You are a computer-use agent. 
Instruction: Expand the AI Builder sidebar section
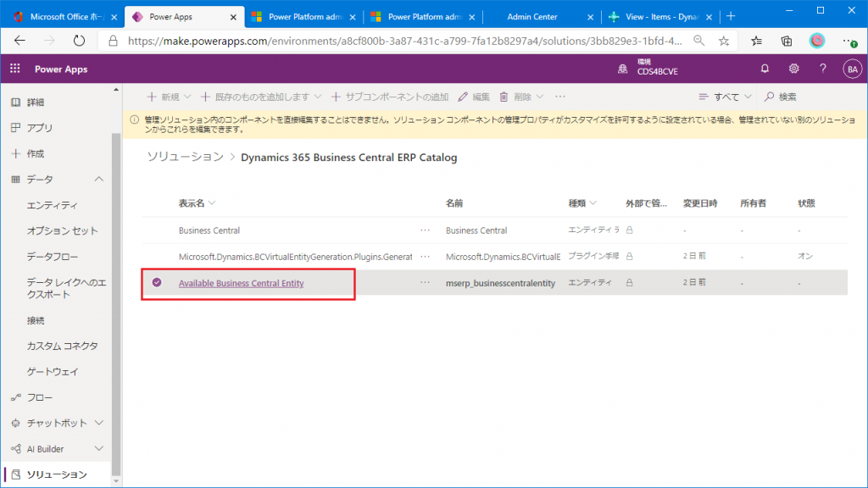click(98, 448)
